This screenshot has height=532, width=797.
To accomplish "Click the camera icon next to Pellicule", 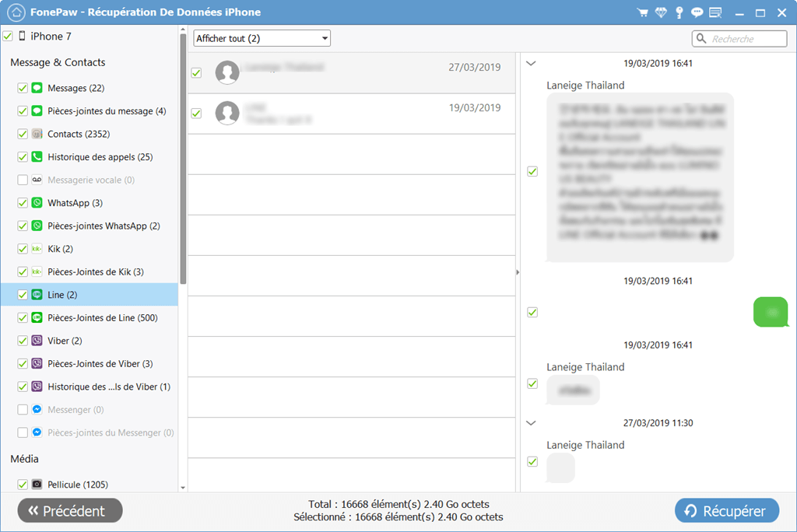I will tap(37, 485).
